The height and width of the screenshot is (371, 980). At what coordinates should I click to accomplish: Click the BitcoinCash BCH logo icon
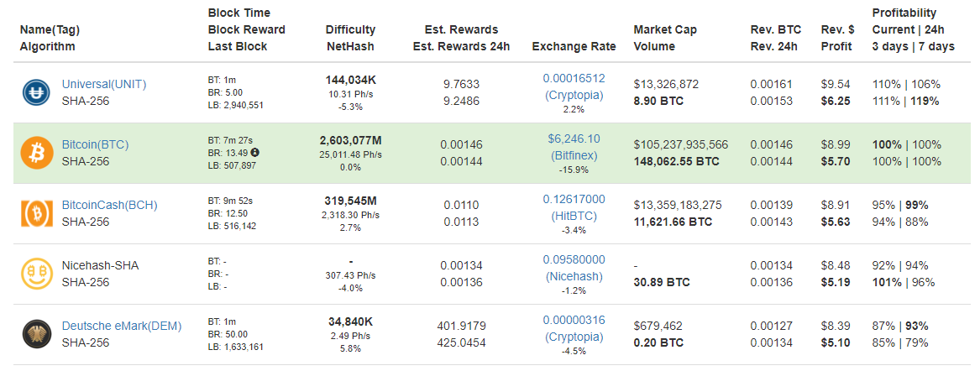click(35, 213)
